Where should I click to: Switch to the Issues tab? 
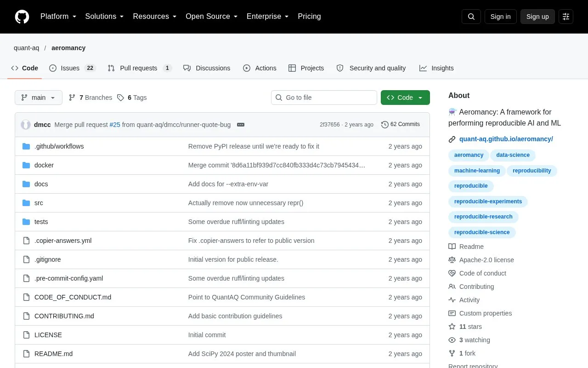click(72, 68)
